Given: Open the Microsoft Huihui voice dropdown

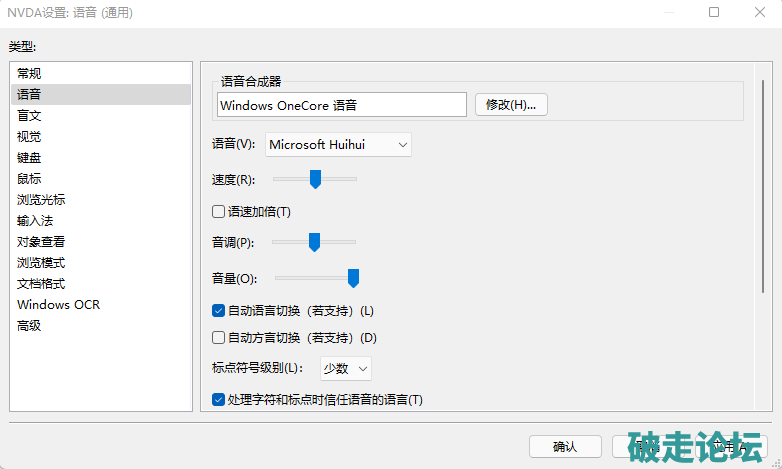Looking at the screenshot, I should pos(339,145).
